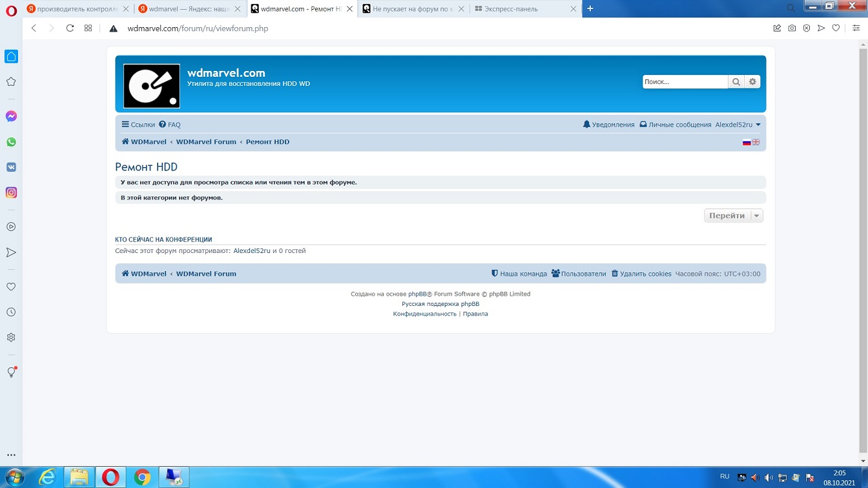
Task: Open the snapshot camera tool
Action: pos(792,28)
